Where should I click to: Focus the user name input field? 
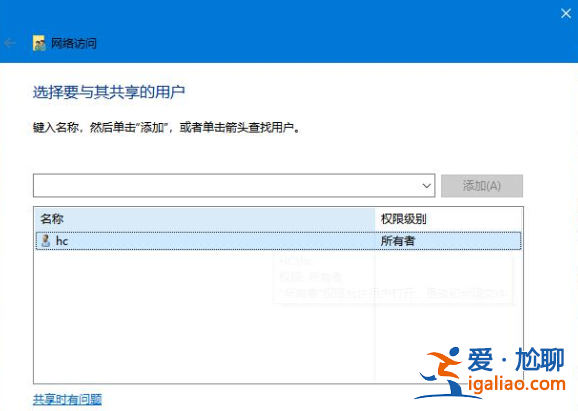234,185
